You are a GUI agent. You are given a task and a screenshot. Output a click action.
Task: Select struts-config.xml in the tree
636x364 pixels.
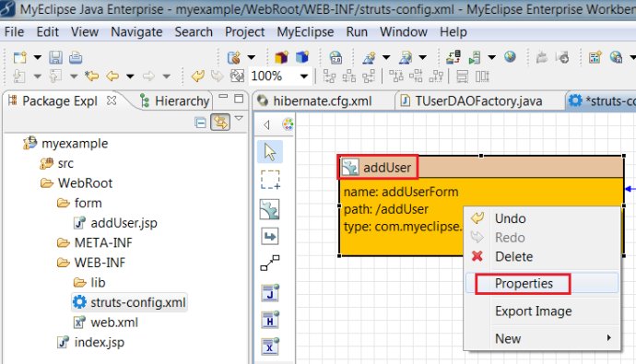pos(138,302)
